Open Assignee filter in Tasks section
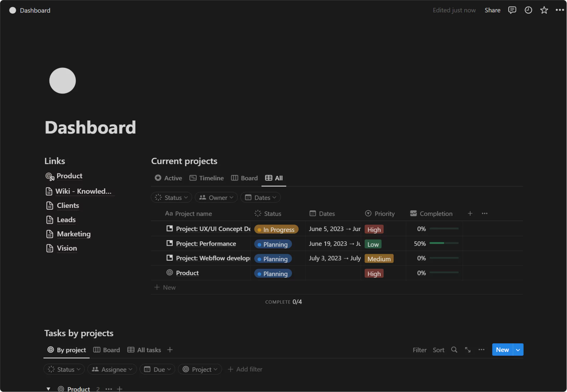The image size is (567, 392). pyautogui.click(x=112, y=369)
